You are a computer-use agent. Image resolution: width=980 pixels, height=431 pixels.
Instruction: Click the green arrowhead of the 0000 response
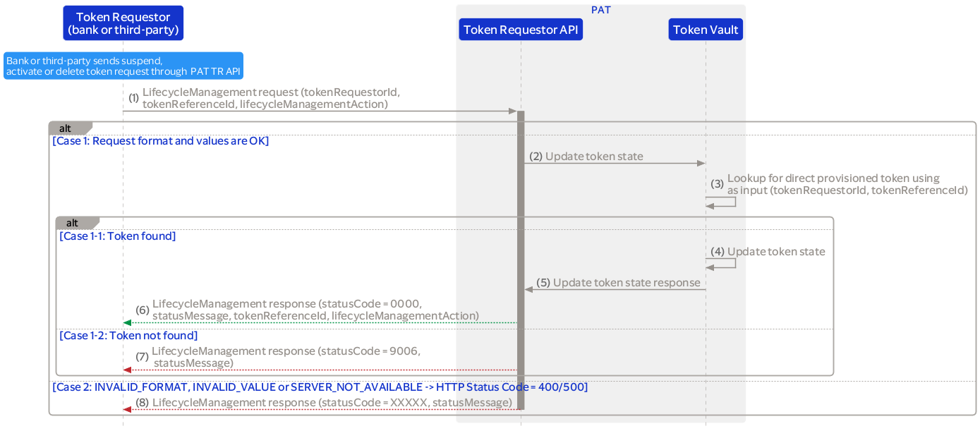[x=127, y=322]
